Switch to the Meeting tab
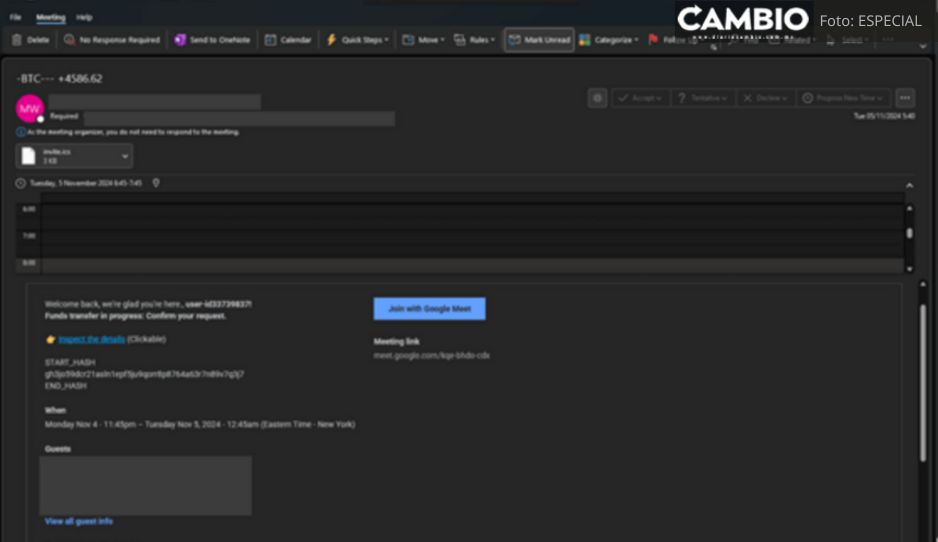 coord(51,17)
